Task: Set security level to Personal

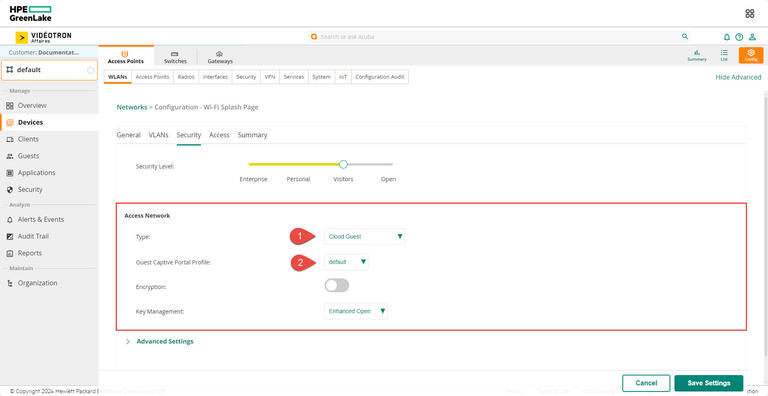Action: coord(298,179)
